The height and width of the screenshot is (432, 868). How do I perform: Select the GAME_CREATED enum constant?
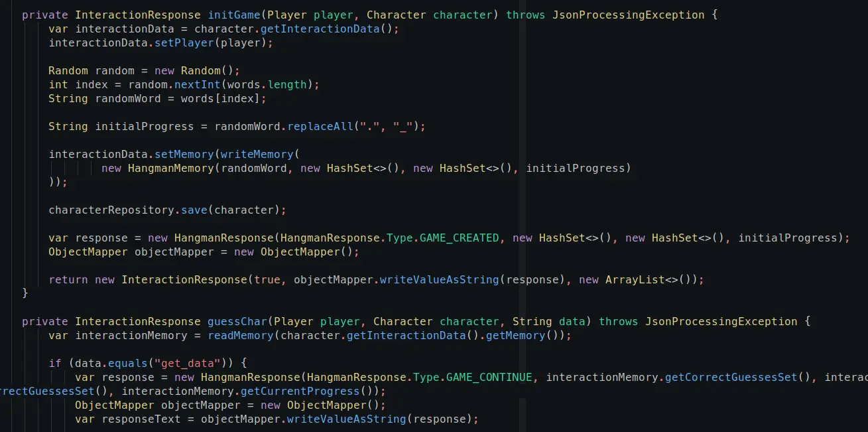(459, 238)
